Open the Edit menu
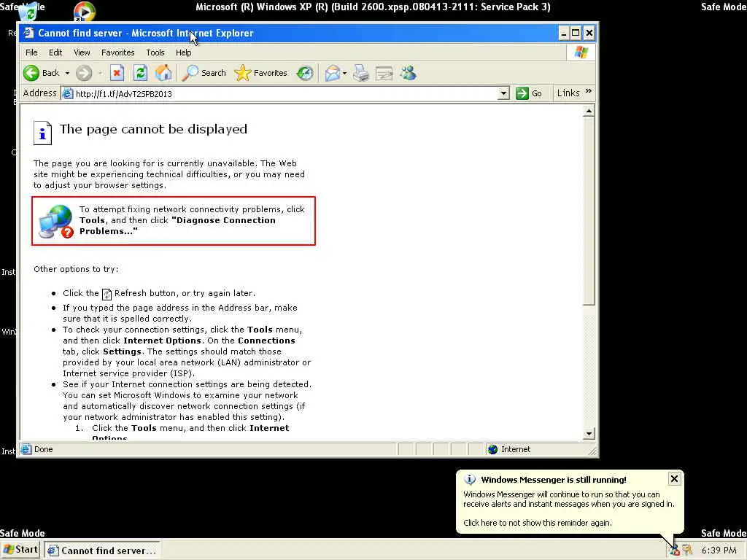The width and height of the screenshot is (747, 560). pyautogui.click(x=55, y=52)
